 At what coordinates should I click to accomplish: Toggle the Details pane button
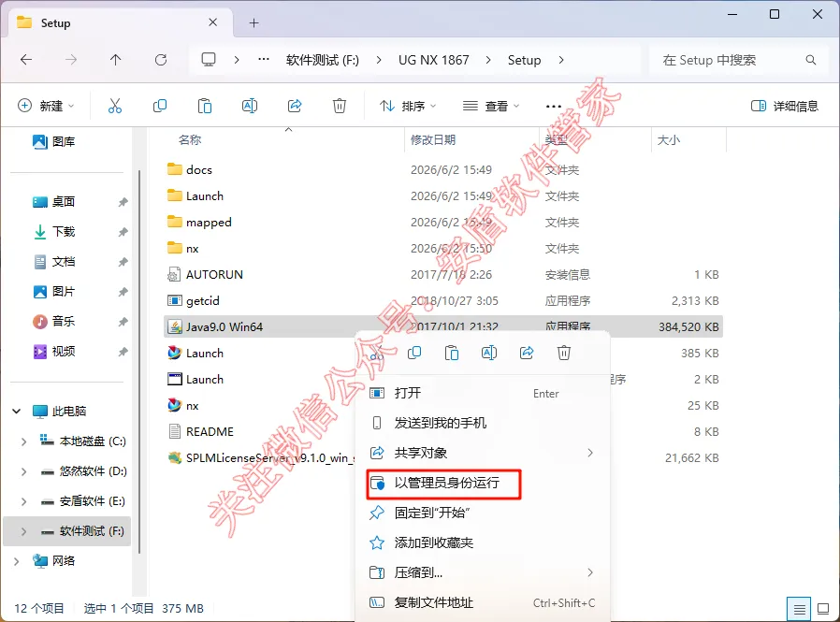coord(785,106)
